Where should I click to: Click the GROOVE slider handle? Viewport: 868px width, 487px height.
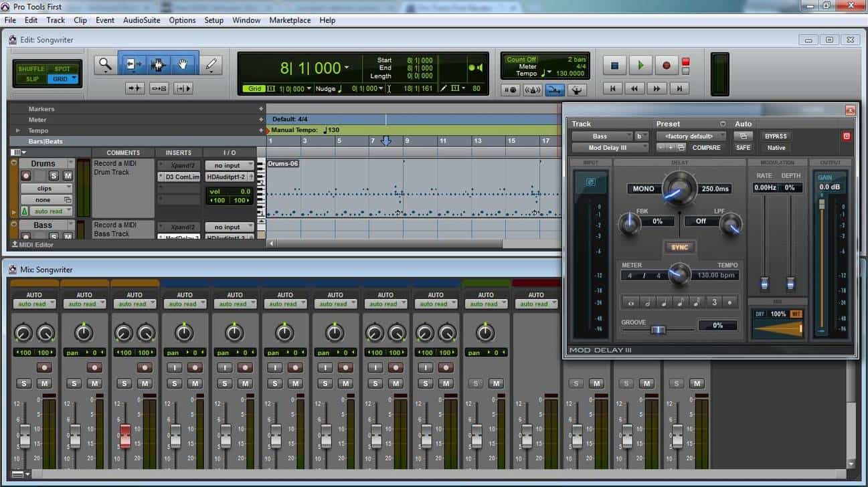click(658, 329)
